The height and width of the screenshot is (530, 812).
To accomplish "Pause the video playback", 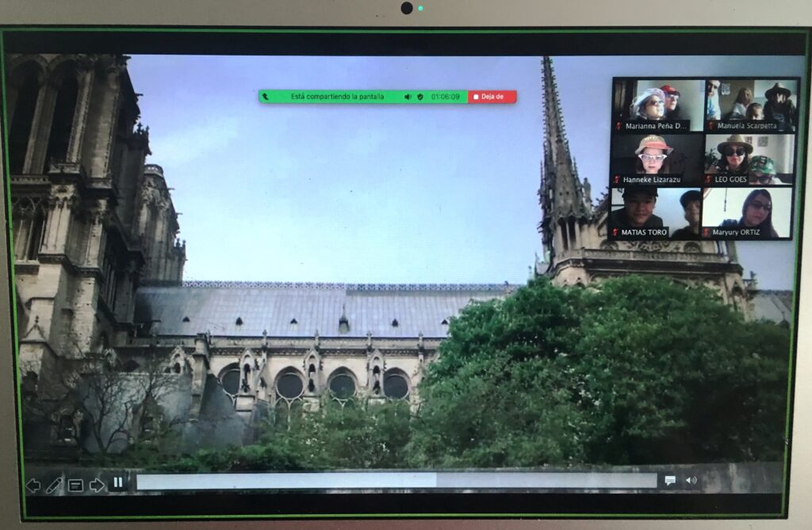I will [118, 482].
